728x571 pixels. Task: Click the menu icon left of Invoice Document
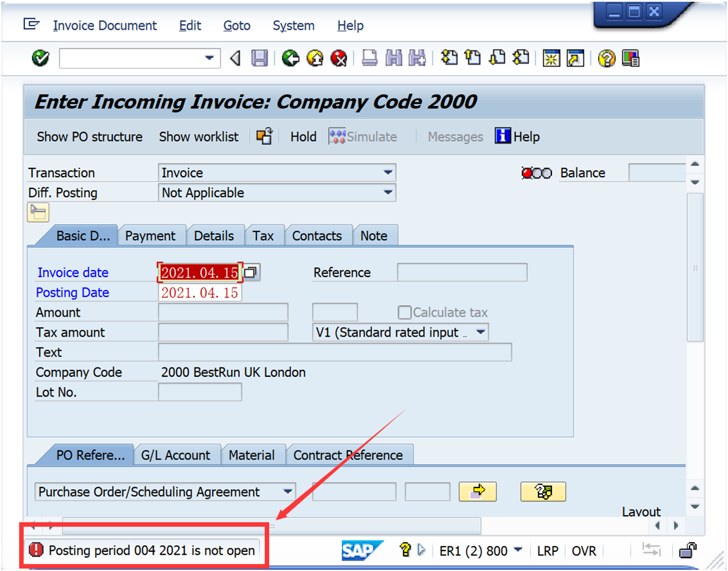31,24
